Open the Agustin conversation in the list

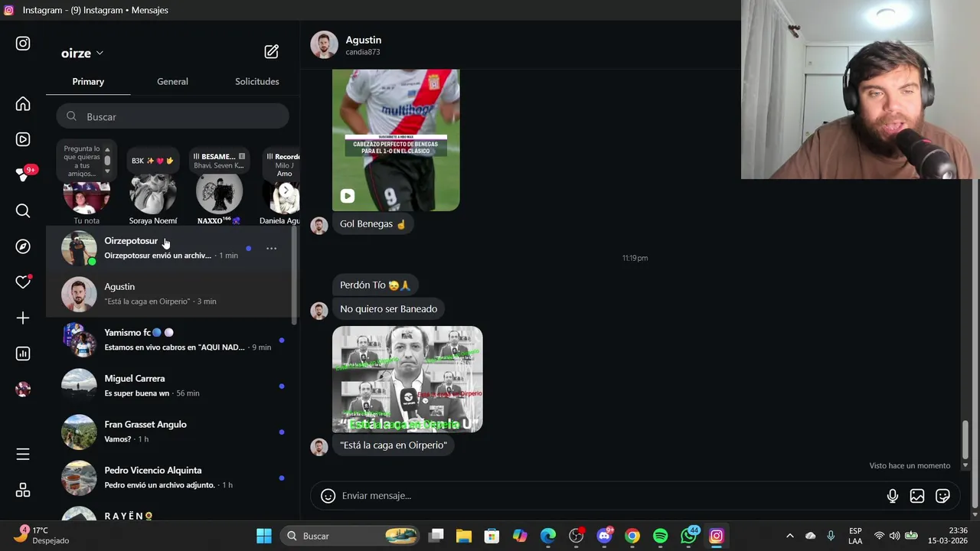170,294
